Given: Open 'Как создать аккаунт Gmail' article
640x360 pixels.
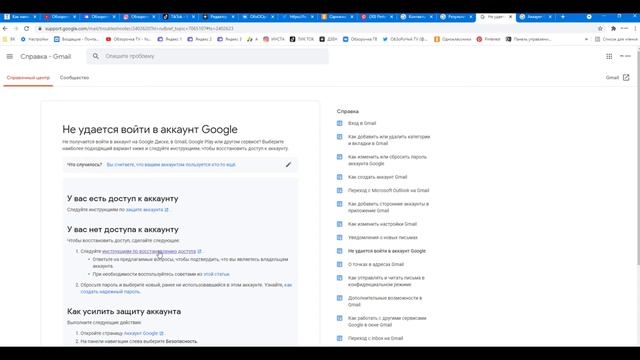Looking at the screenshot, I should tap(378, 177).
